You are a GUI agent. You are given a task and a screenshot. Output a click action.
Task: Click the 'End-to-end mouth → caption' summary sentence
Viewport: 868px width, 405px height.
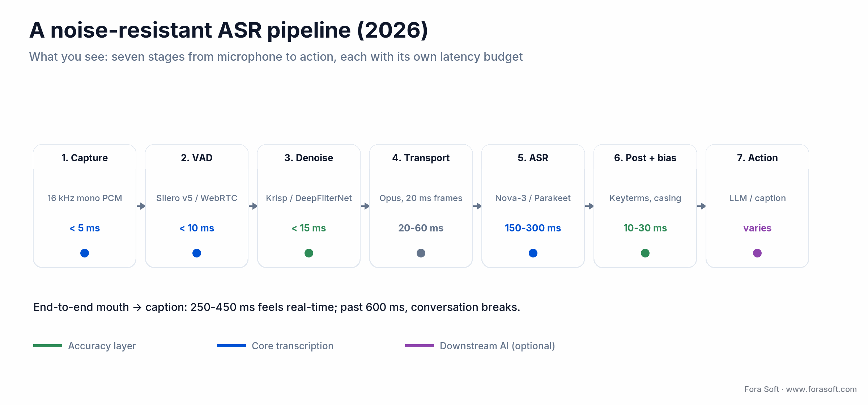tap(277, 307)
